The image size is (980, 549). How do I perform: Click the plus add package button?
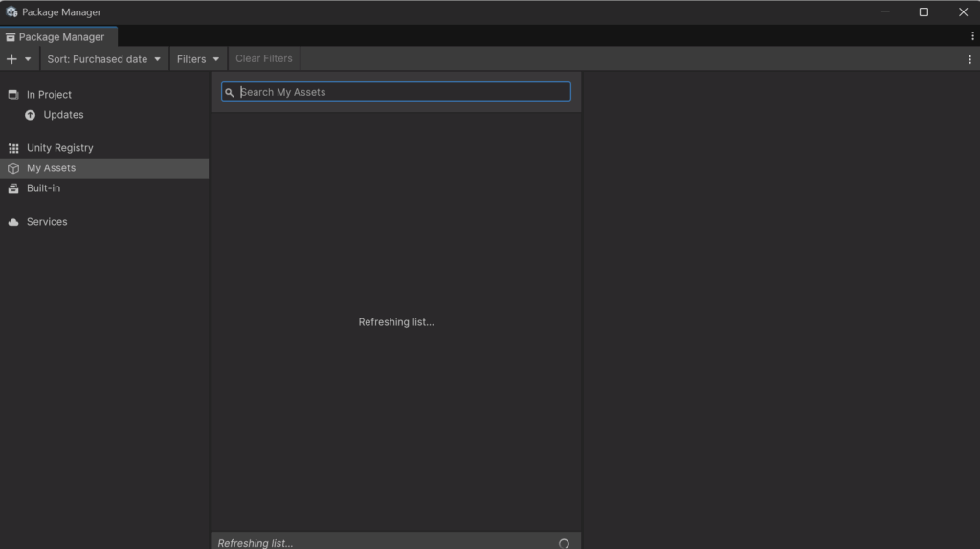[x=12, y=59]
